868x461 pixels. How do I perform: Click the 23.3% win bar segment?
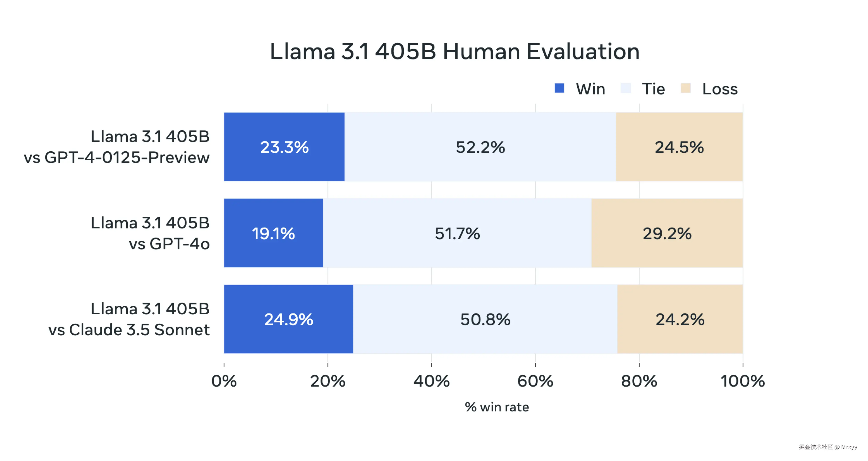click(x=284, y=147)
